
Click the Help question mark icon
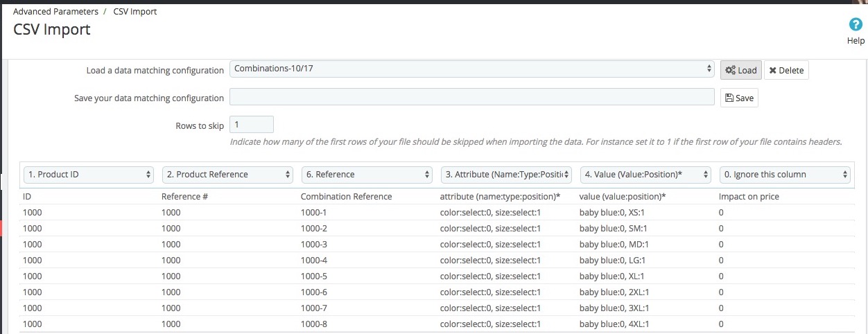point(856,25)
